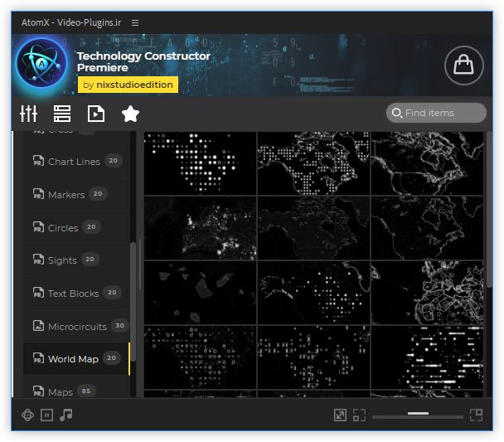Open the horizontal streaks map thumbnail
The width and height of the screenshot is (504, 442).
(x=427, y=357)
